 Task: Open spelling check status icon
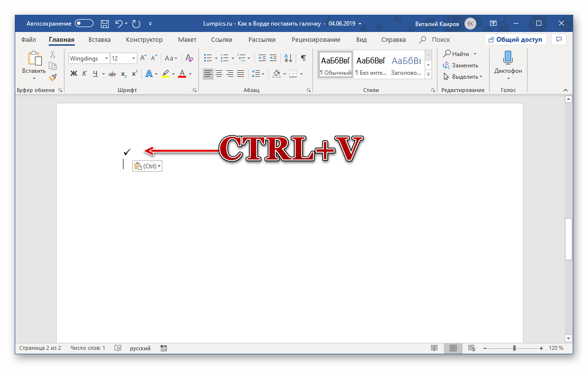pyautogui.click(x=118, y=348)
